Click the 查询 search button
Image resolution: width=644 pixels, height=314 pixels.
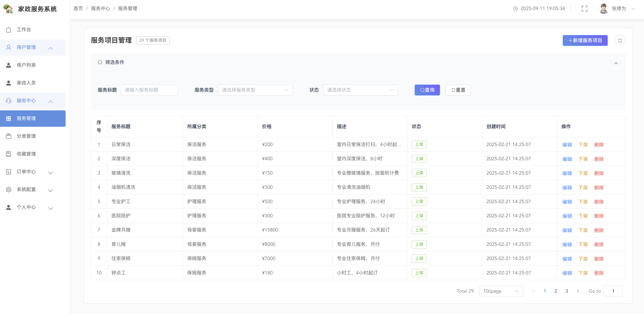[x=427, y=90]
